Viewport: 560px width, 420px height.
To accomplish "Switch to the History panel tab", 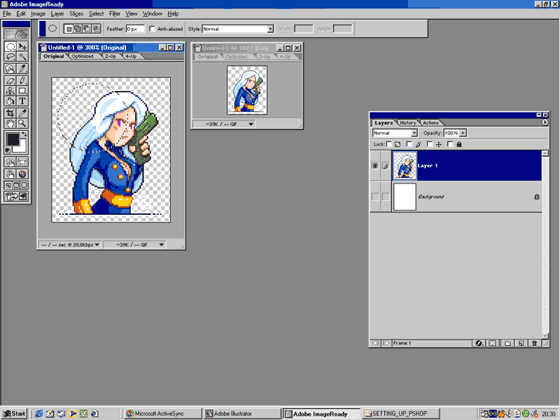I will (408, 122).
